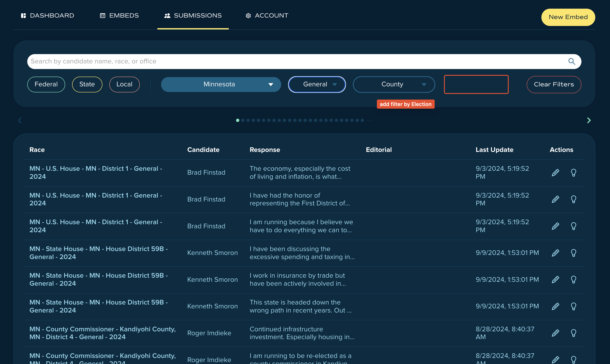The height and width of the screenshot is (364, 610).
Task: Open U.S. House race link for 'I have had the honor'
Action: (96, 199)
